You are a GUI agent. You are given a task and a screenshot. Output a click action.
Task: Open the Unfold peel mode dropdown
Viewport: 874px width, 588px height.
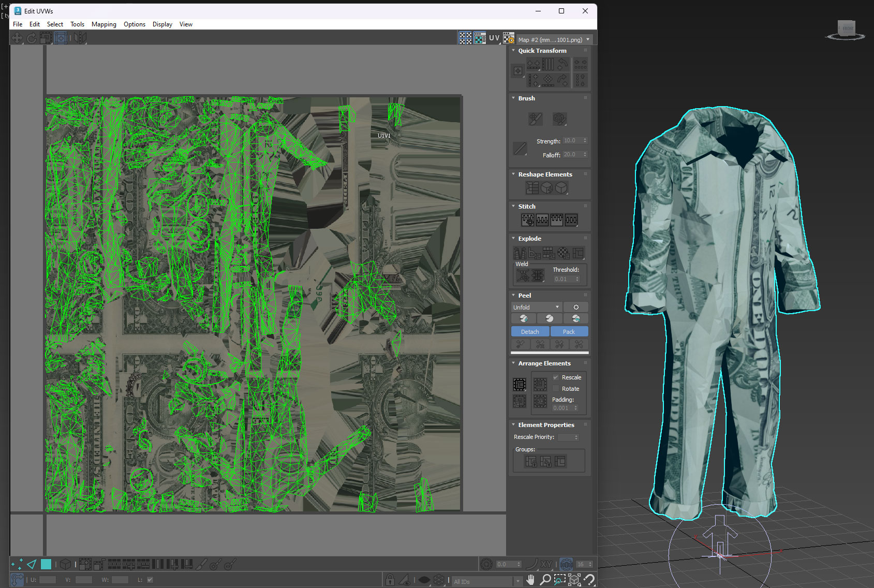coord(536,307)
